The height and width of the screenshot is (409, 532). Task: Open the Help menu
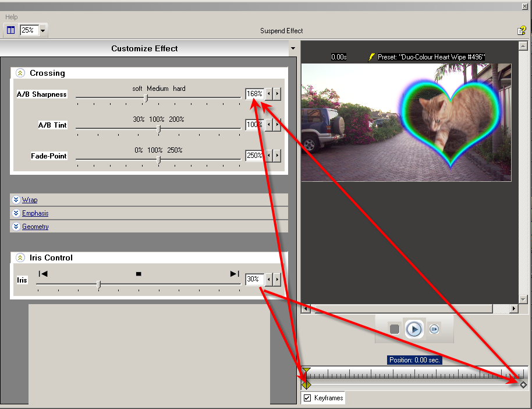pyautogui.click(x=11, y=17)
